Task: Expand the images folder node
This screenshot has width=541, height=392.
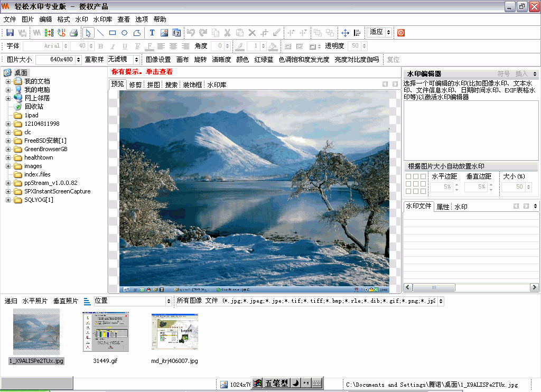Action: tap(8, 166)
